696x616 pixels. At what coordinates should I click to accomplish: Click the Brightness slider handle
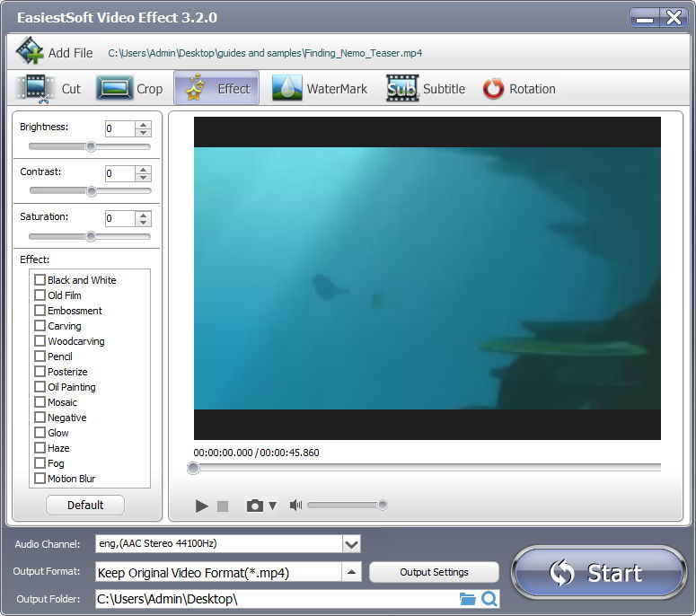coord(91,146)
